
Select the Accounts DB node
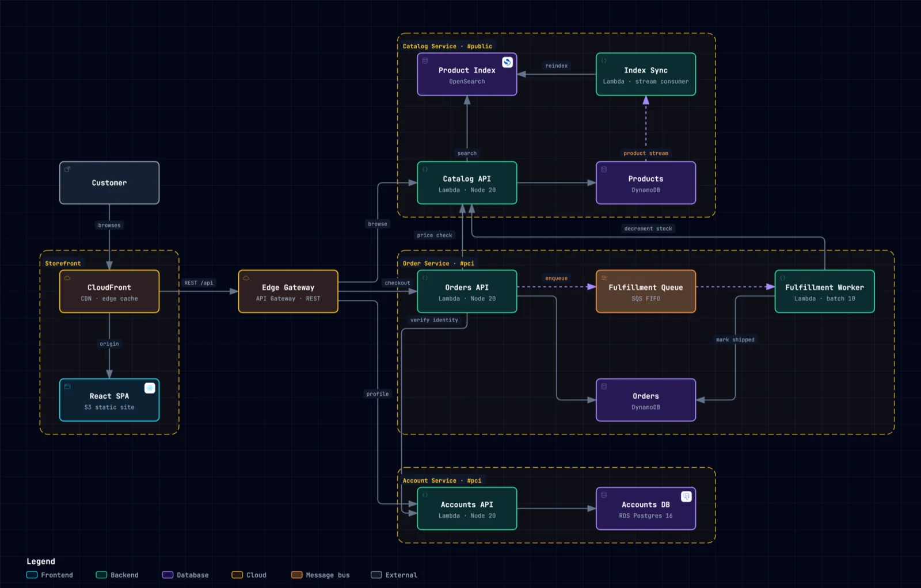646,509
